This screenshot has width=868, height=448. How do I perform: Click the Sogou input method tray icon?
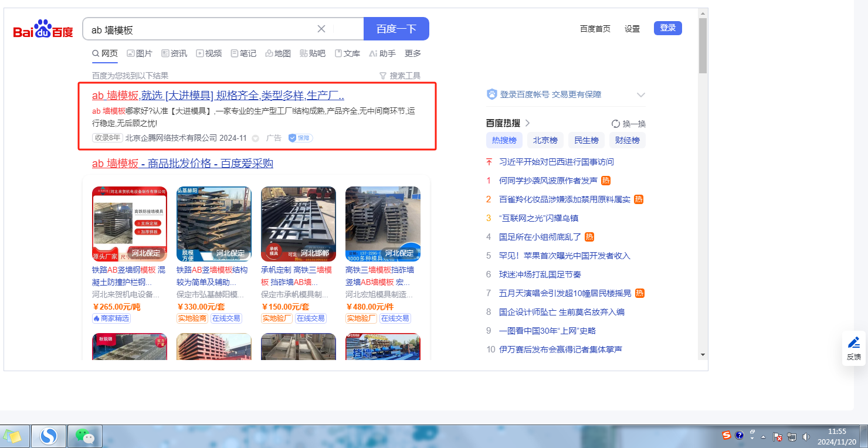tap(727, 435)
